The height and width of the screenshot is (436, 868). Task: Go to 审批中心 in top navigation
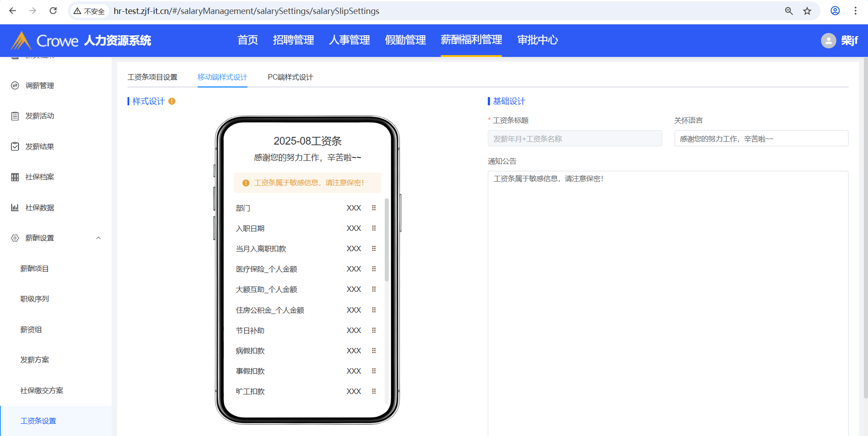point(538,40)
